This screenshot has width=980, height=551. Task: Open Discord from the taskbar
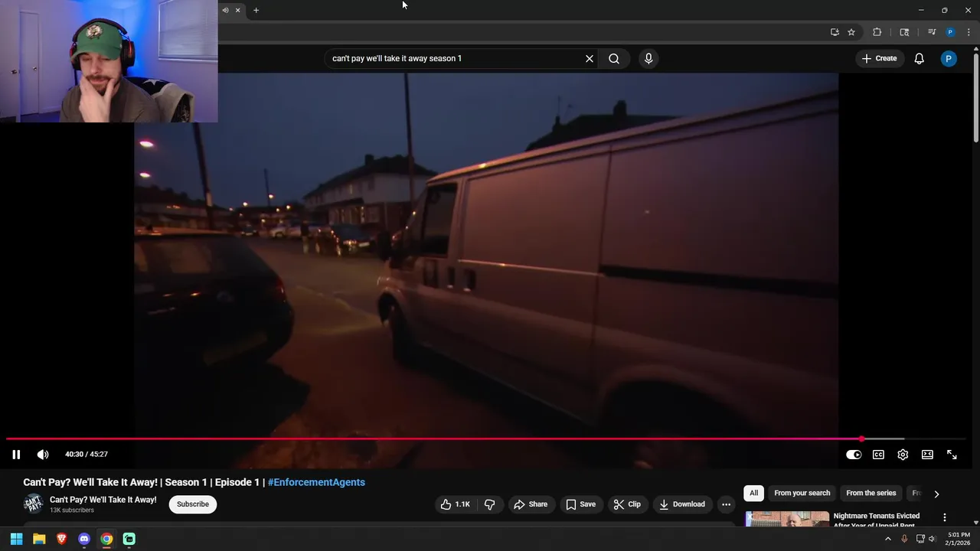click(x=84, y=539)
